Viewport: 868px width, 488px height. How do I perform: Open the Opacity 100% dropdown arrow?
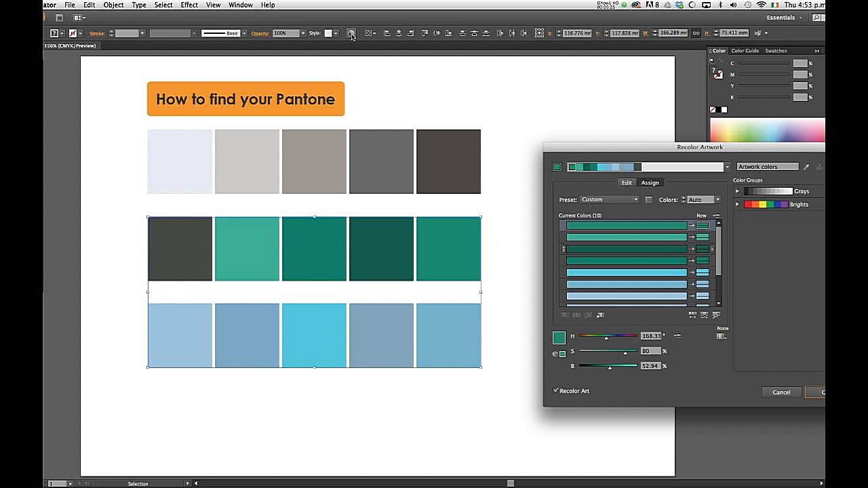point(302,33)
